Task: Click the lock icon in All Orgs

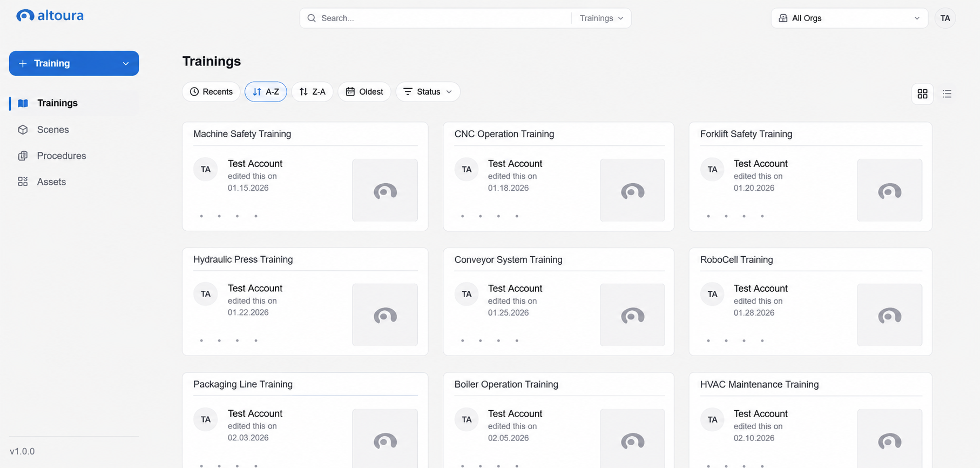Action: [x=783, y=18]
